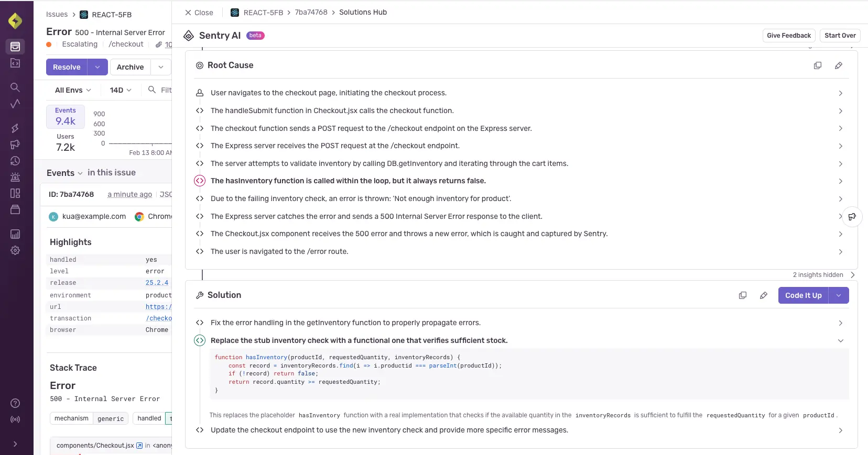Open the Checkout.jsx external link icon
The height and width of the screenshot is (455, 868).
coord(139,446)
